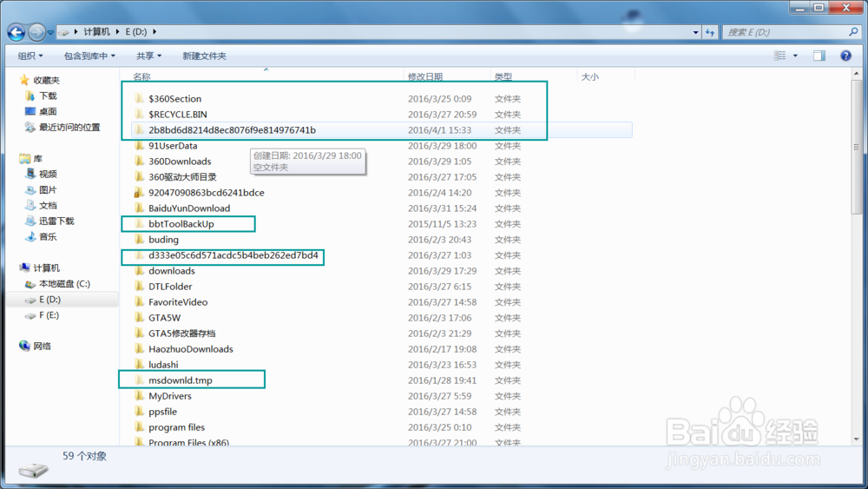Select 计算机 in the navigation pane
Screen dimensions: 868x489
pyautogui.click(x=39, y=268)
